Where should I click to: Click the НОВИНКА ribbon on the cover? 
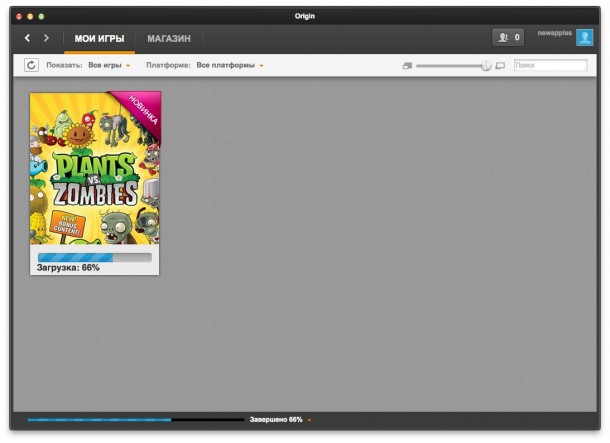click(x=142, y=110)
